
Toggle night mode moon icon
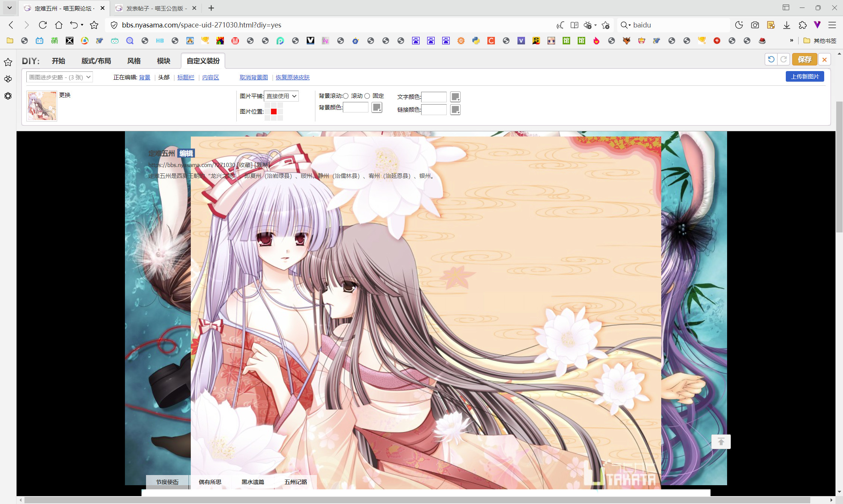(x=739, y=25)
